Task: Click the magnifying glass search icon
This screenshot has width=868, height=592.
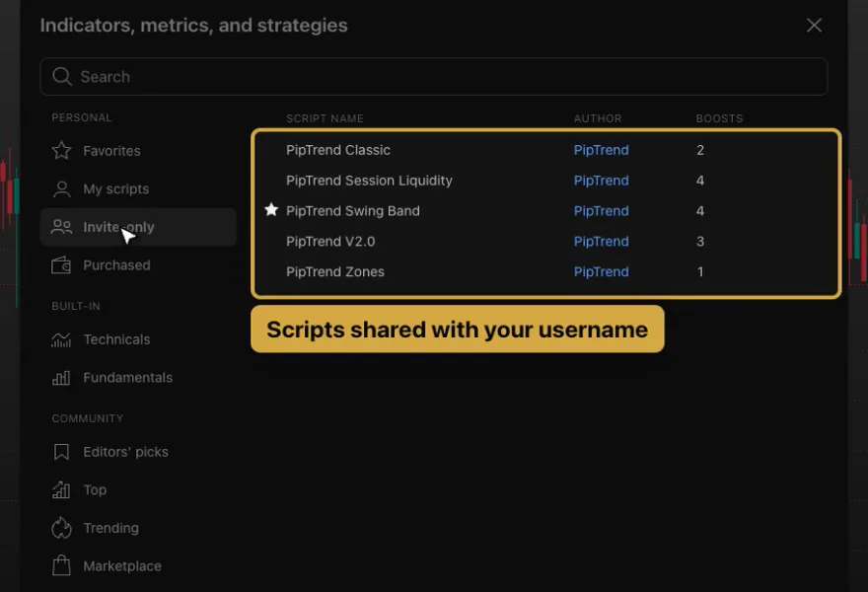Action: (62, 76)
